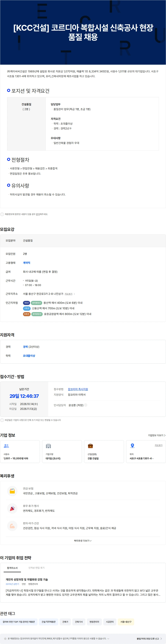Expand the copyright notice chevron at the bottom
166x644 pixels.
pos(108,638)
